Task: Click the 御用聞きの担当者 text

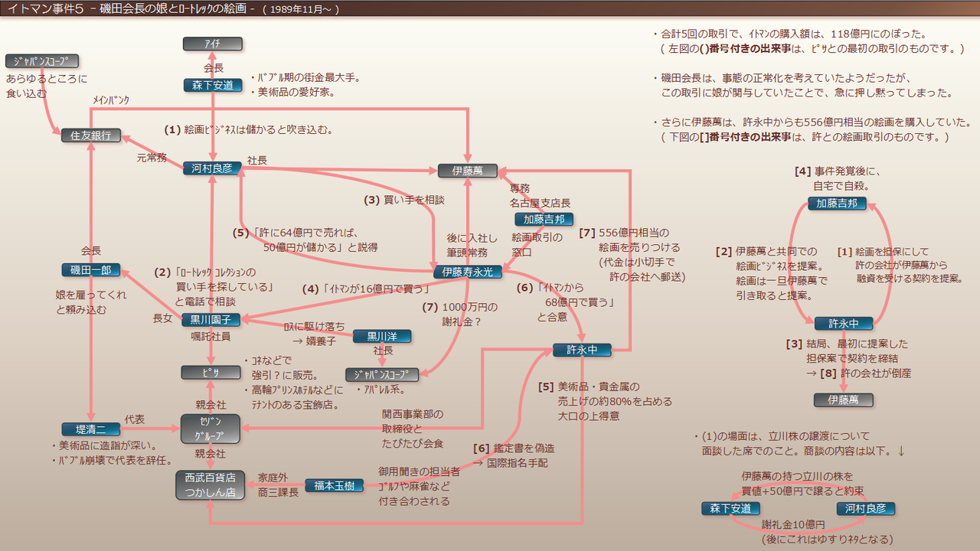Action: 419,486
